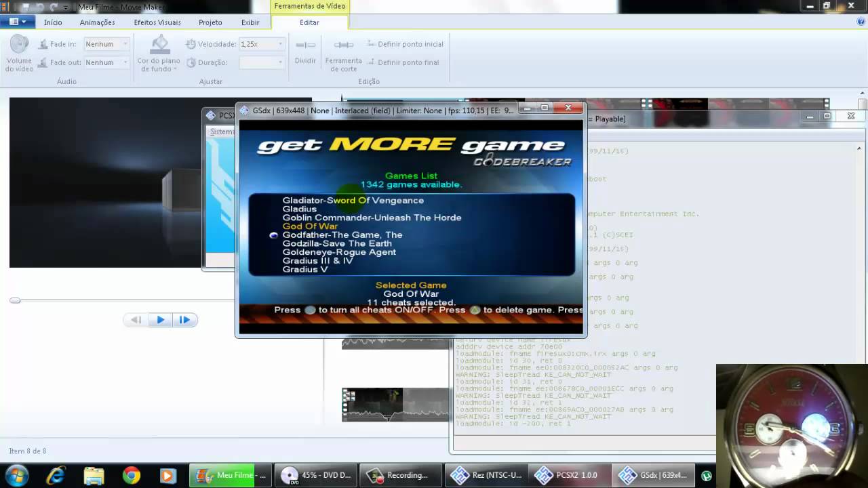
Task: Launch Internet Explorer from taskbar
Action: tap(56, 476)
